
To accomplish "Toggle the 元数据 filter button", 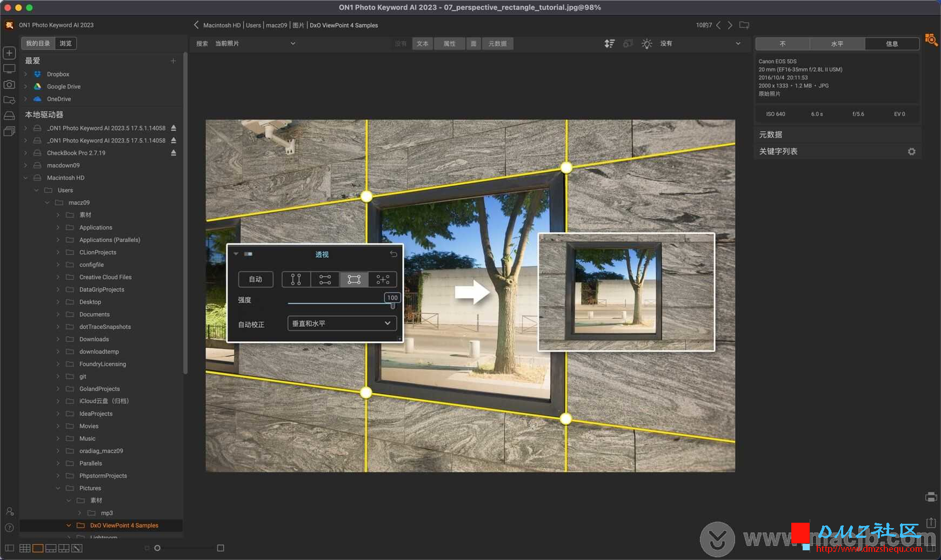I will click(x=498, y=44).
